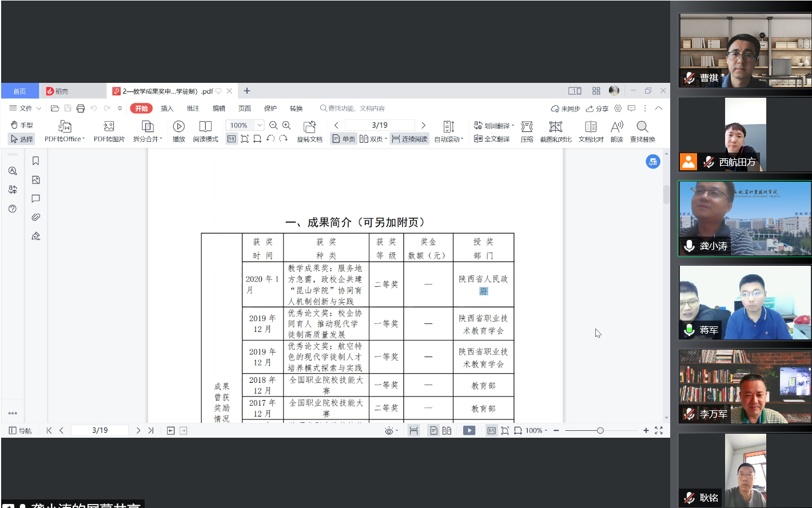Expand the 100% zoom level dropdown

260,125
